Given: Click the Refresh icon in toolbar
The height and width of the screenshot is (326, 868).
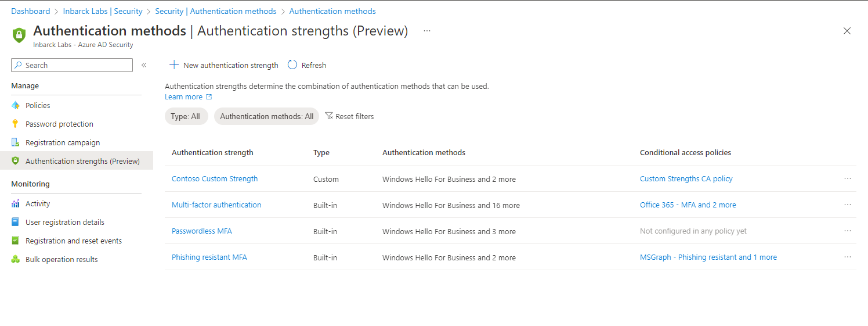Looking at the screenshot, I should (x=292, y=65).
